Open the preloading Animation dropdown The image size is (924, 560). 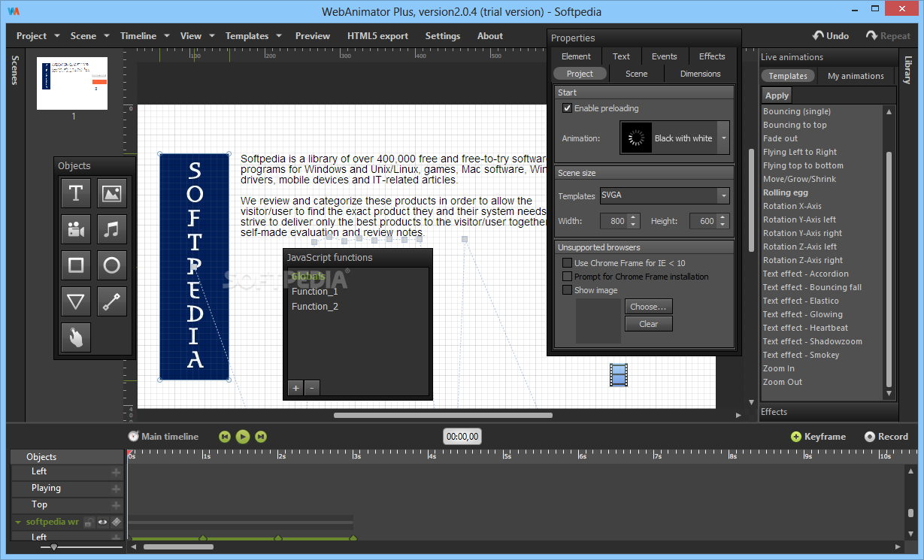tap(723, 138)
